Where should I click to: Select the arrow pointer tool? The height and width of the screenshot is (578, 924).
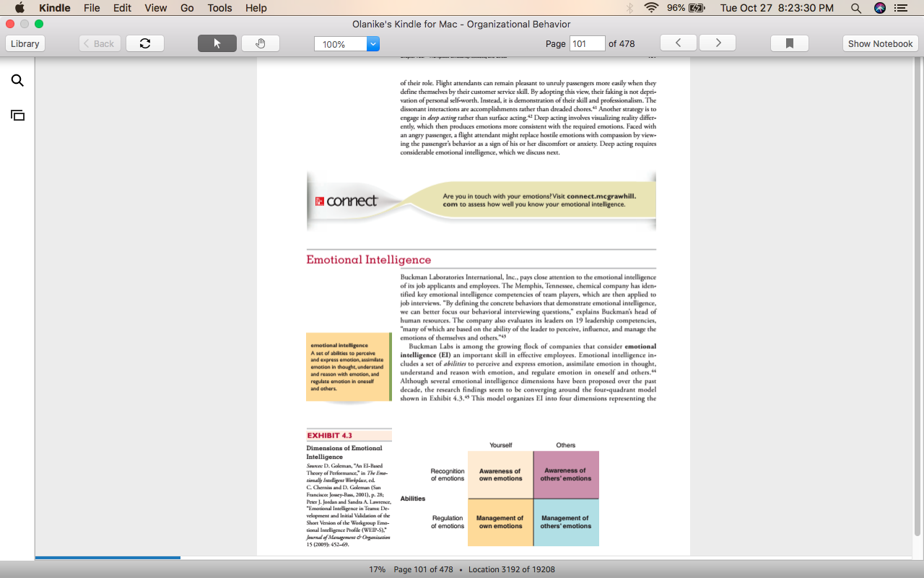(x=217, y=43)
